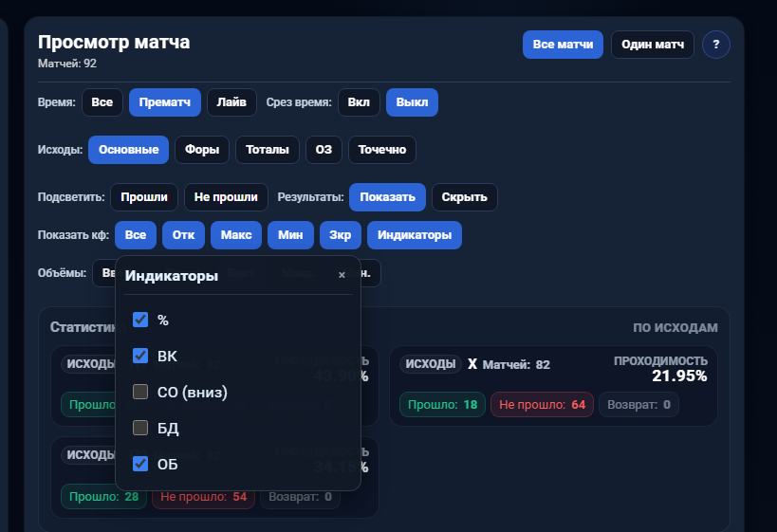Select the Прематч time filter
This screenshot has height=532, width=777.
click(x=164, y=102)
